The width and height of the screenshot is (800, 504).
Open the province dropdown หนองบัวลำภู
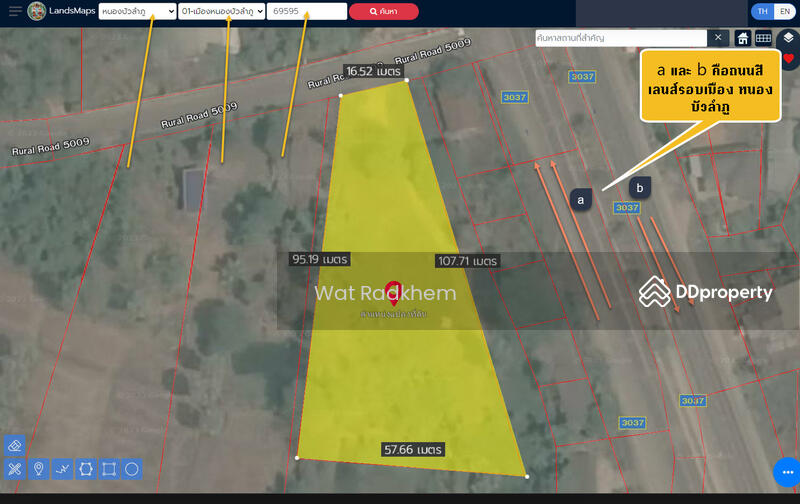[136, 11]
